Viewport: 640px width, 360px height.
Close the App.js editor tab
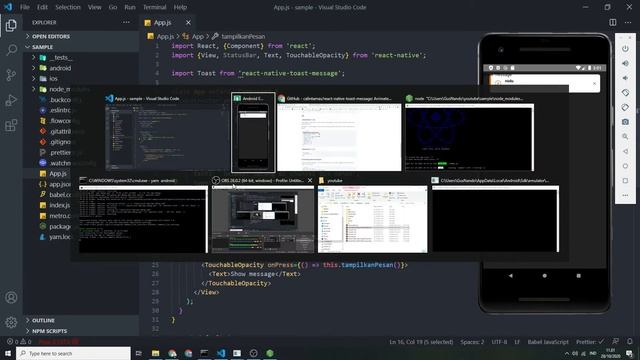tap(188, 22)
